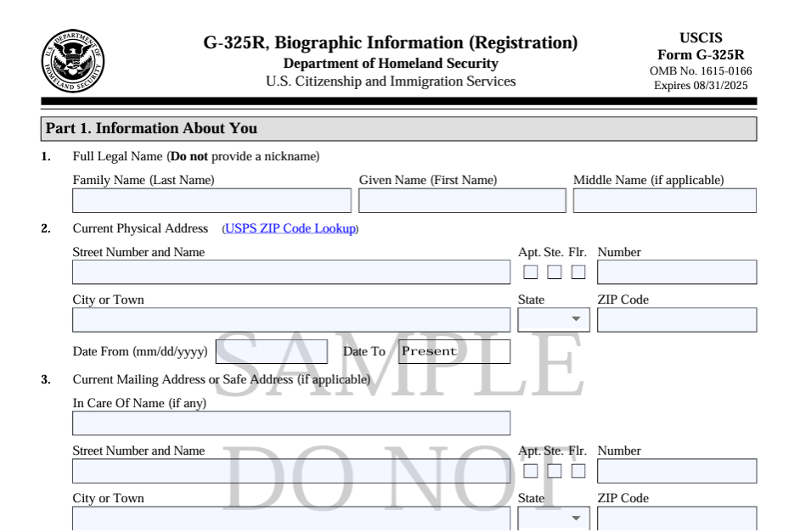Click the physical address unit Number field

[676, 272]
